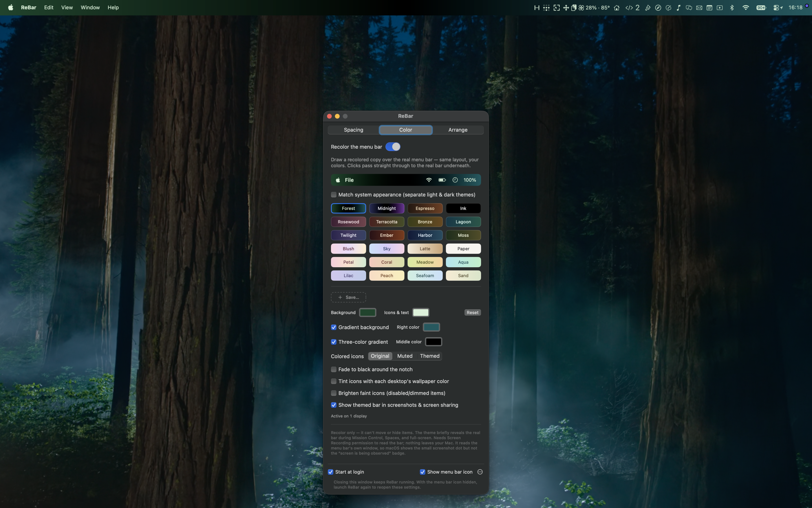Image resolution: width=812 pixels, height=508 pixels.
Task: Apply the Midnight theme preset
Action: click(387, 208)
